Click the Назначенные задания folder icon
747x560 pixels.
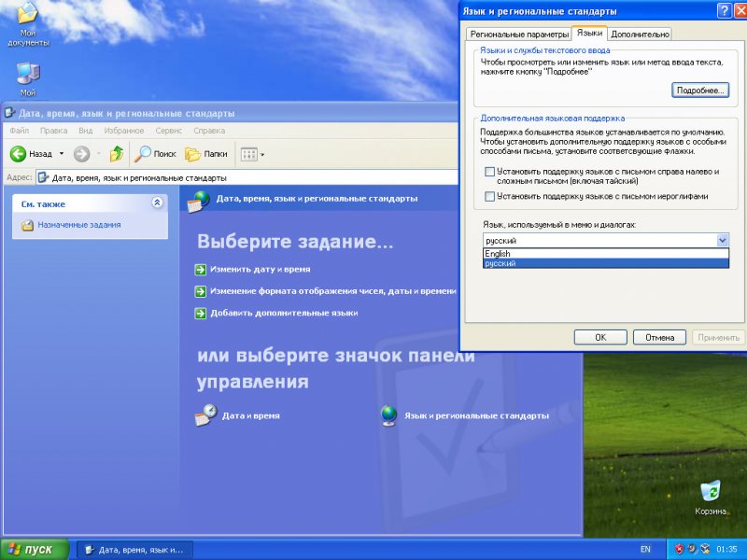tap(28, 225)
